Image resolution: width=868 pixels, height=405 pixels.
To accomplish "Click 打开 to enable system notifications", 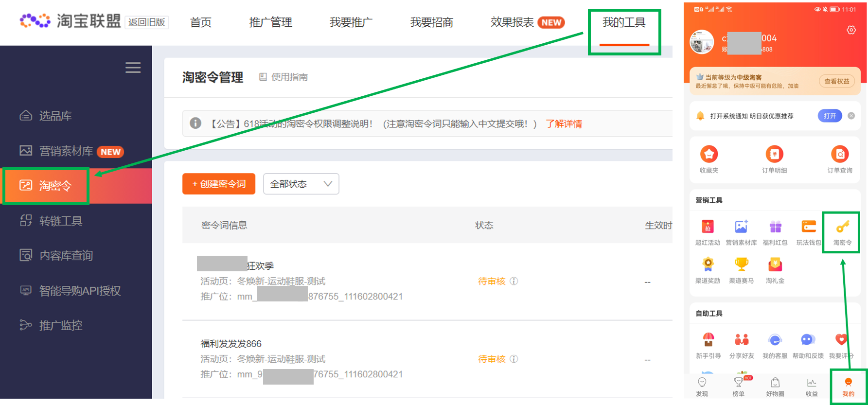I will [x=830, y=116].
